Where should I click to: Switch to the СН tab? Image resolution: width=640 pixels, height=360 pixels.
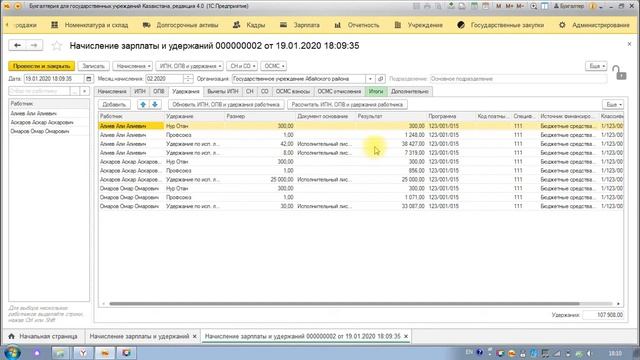(x=249, y=91)
